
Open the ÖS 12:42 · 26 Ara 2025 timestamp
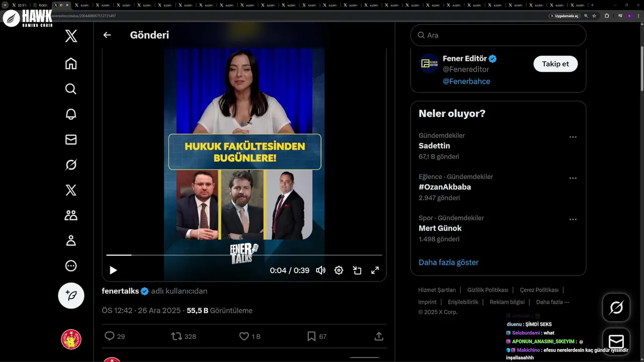[x=141, y=311]
